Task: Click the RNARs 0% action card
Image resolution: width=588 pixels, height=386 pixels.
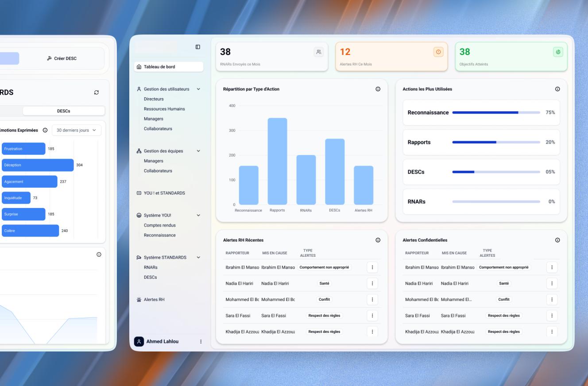Action: 481,201
